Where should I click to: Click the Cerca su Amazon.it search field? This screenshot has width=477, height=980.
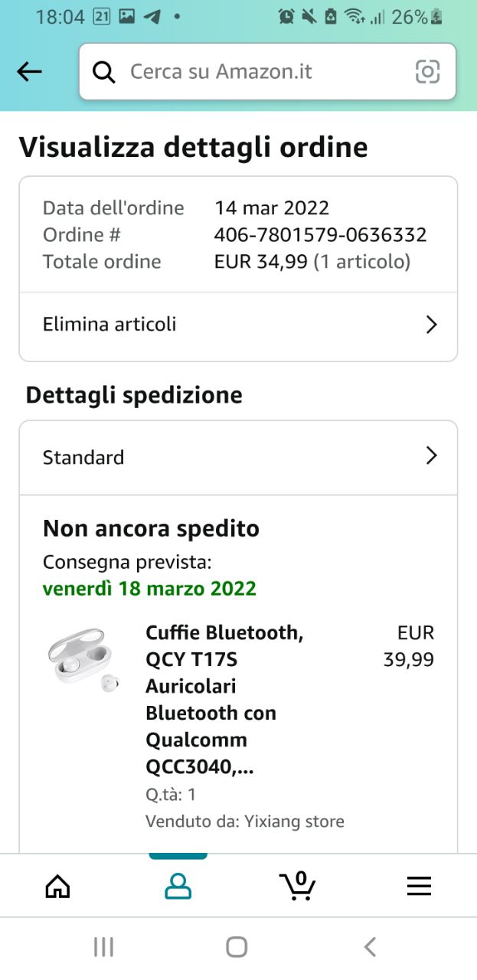[260, 72]
